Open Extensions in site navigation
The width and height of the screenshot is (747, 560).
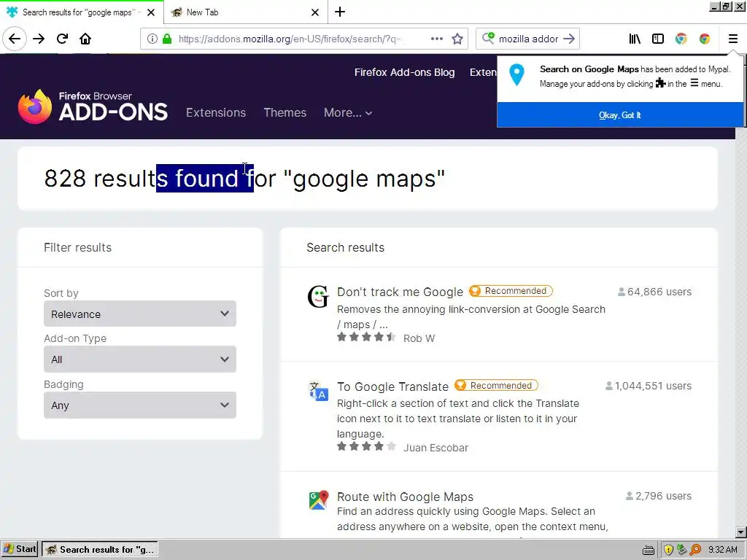(216, 113)
